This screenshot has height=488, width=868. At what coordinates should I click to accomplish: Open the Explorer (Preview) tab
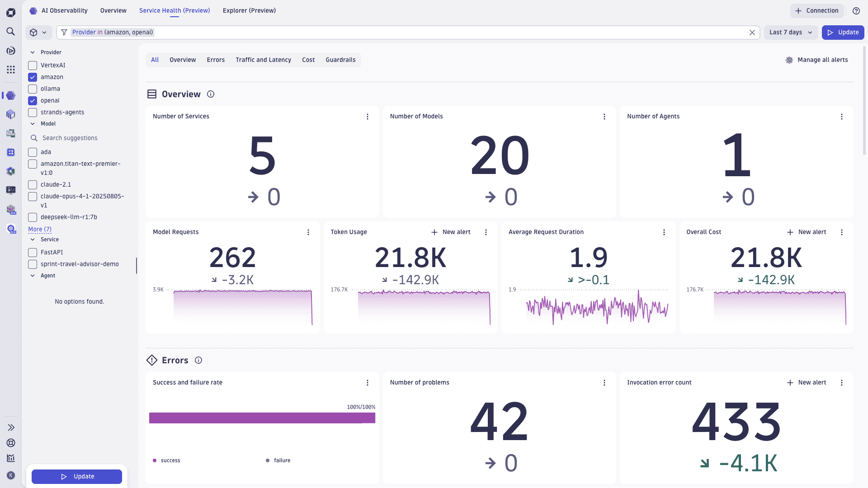[249, 10]
